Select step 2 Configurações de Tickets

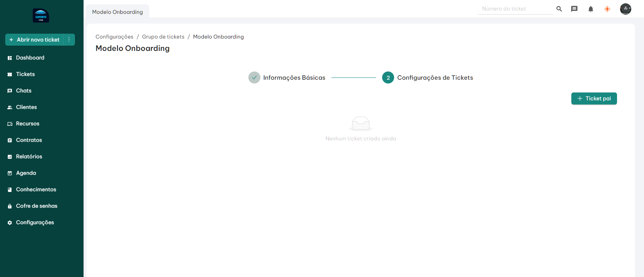pyautogui.click(x=427, y=77)
